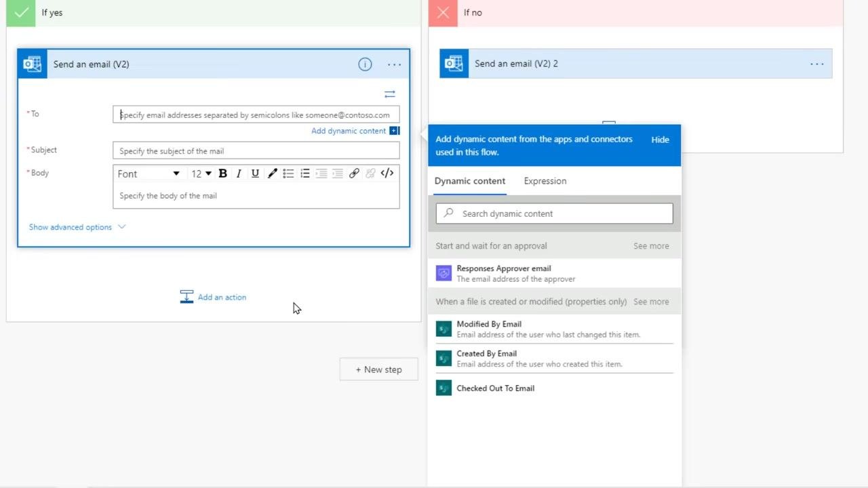Image resolution: width=868 pixels, height=488 pixels.
Task: Open the font size 12 dropdown
Action: coord(201,174)
